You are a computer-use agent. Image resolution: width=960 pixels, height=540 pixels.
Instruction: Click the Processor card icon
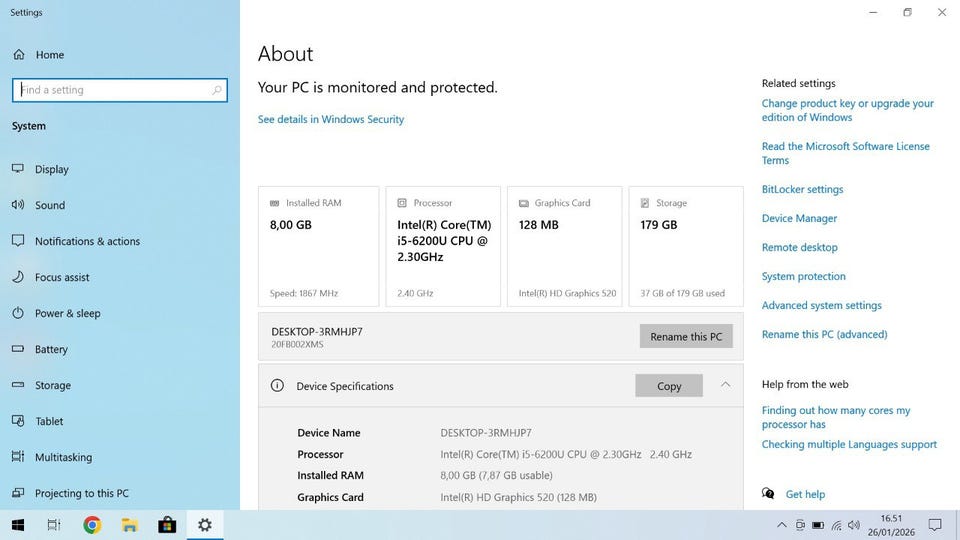[402, 203]
